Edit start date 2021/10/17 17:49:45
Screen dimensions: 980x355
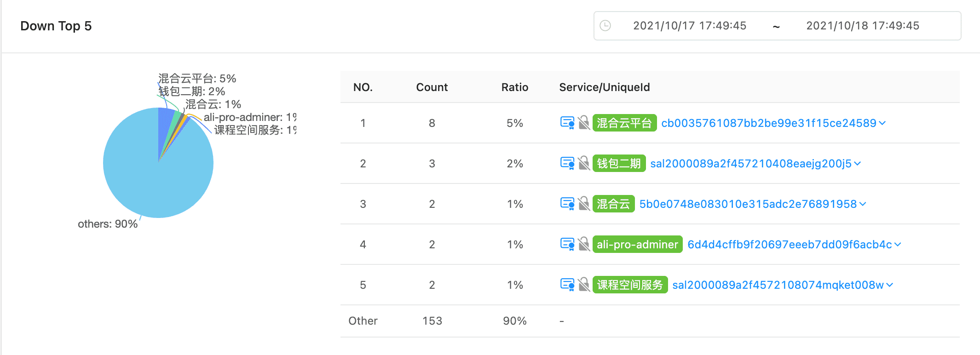pyautogui.click(x=690, y=26)
